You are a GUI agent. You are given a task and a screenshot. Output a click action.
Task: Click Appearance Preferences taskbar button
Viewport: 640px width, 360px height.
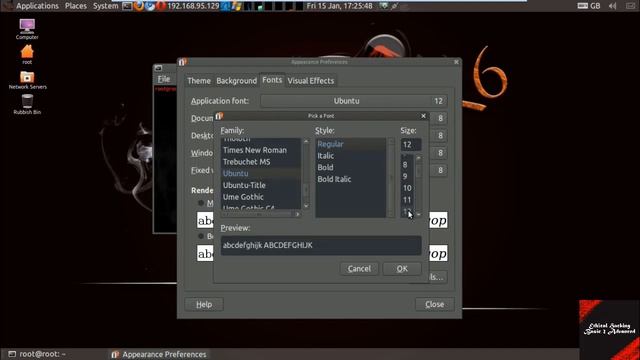(x=159, y=354)
